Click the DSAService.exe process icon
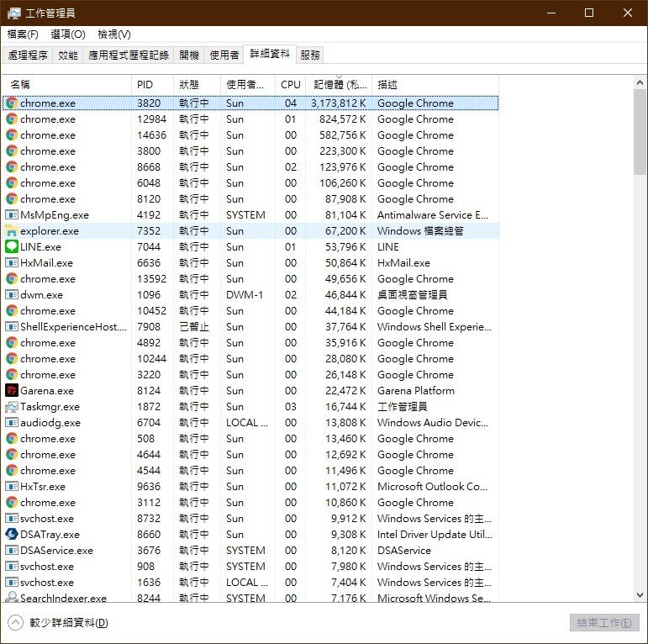The image size is (648, 644). click(12, 550)
